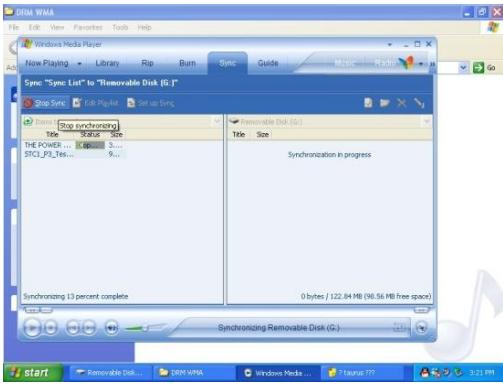Image resolution: width=503 pixels, height=384 pixels.
Task: Click the QQ penguin tray icon
Action: click(424, 372)
